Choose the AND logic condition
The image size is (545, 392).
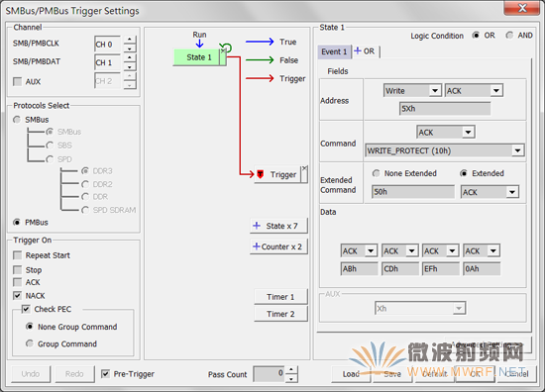509,36
